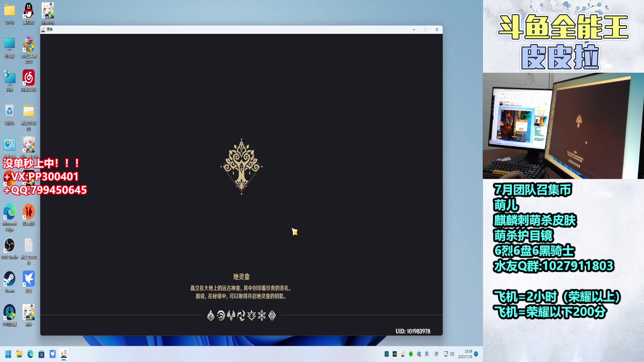Open the Start menu on the taskbar
This screenshot has width=644, height=362.
8,354
